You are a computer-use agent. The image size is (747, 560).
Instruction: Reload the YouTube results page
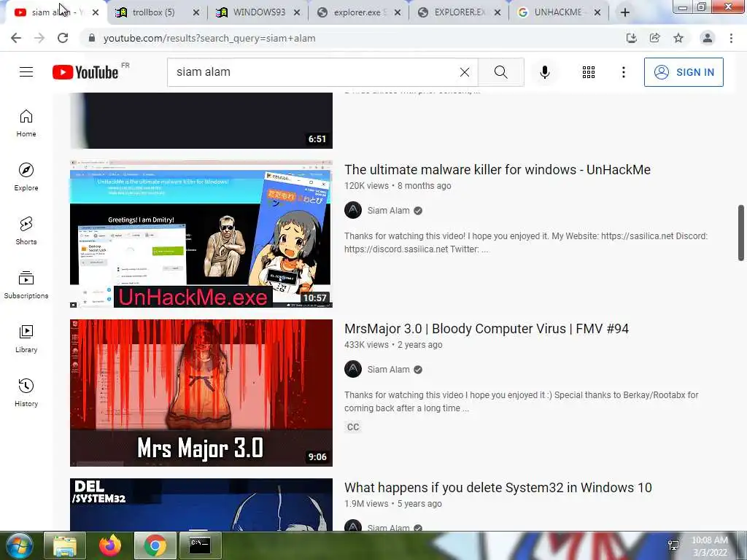(63, 38)
